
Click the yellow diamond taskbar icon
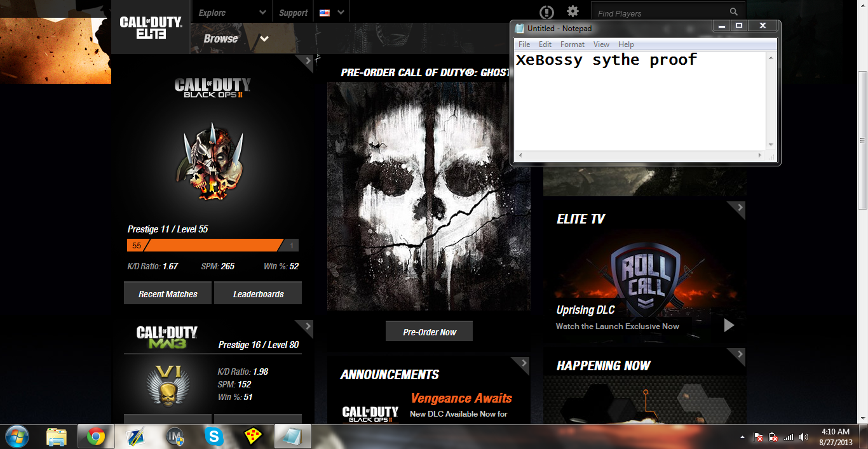point(254,437)
